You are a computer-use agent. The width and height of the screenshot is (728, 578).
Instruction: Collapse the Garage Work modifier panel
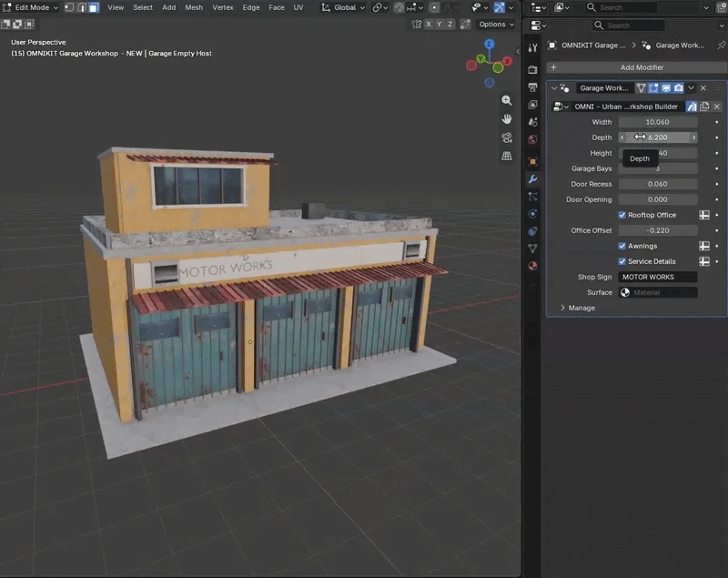554,87
